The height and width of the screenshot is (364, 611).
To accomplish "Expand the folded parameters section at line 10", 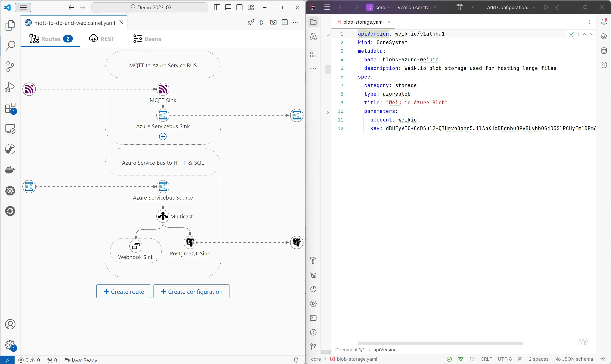I will pos(328,112).
